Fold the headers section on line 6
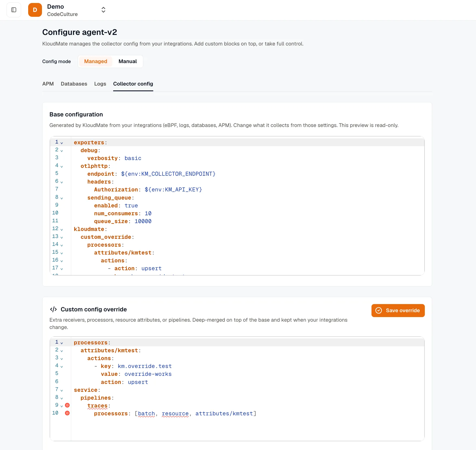Viewport: 476px width, 450px height. (62, 182)
